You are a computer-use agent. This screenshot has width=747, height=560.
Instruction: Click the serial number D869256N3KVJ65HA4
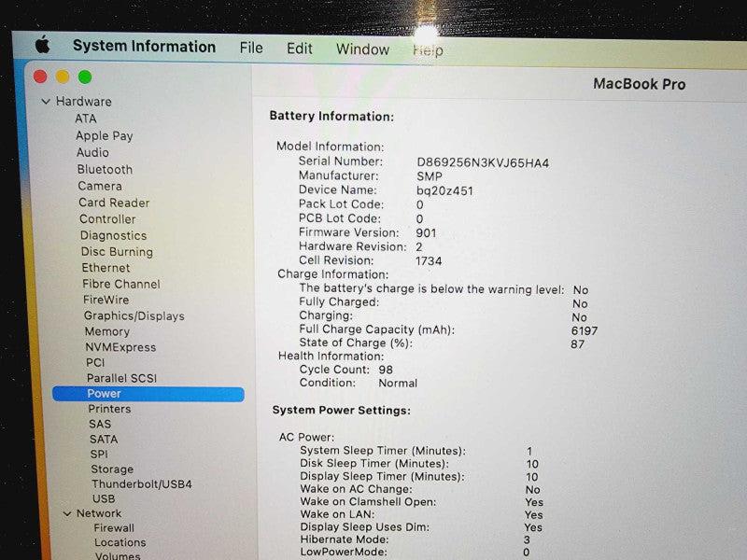(483, 162)
